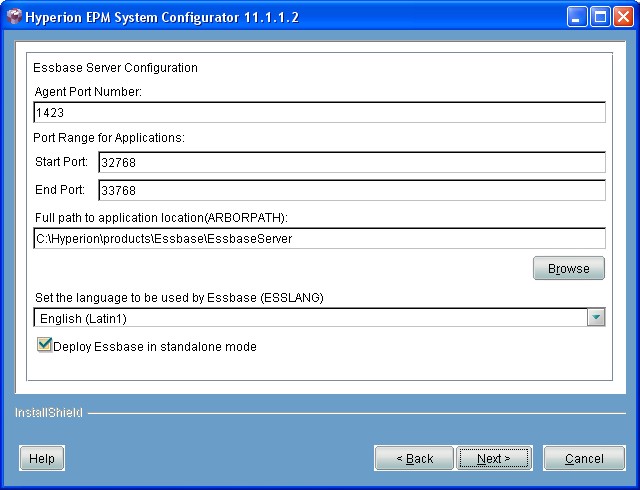
Task: Minimize the EPM System Configurator window
Action: (x=578, y=17)
